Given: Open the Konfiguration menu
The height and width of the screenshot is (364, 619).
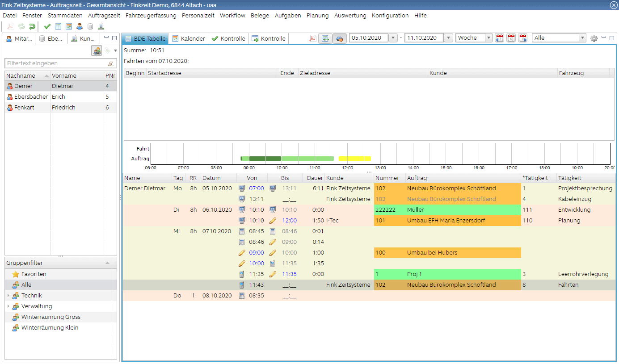Looking at the screenshot, I should tap(390, 15).
